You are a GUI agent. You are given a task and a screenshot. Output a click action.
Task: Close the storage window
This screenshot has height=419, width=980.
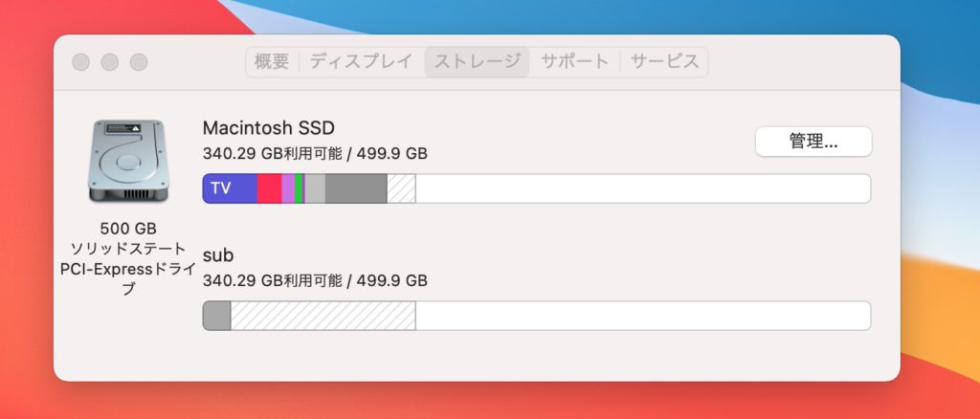(x=81, y=62)
